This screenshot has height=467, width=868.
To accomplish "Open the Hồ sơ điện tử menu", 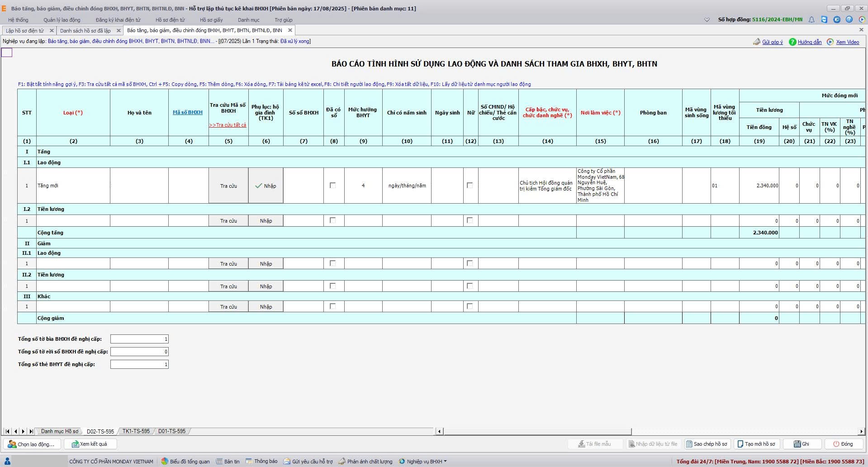I will click(170, 20).
